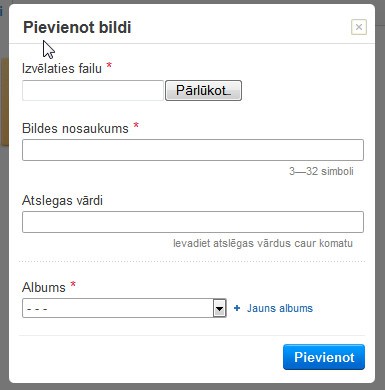Focus the file path box beside Pārlūkot
Screen dimensions: 385x390
coord(93,90)
